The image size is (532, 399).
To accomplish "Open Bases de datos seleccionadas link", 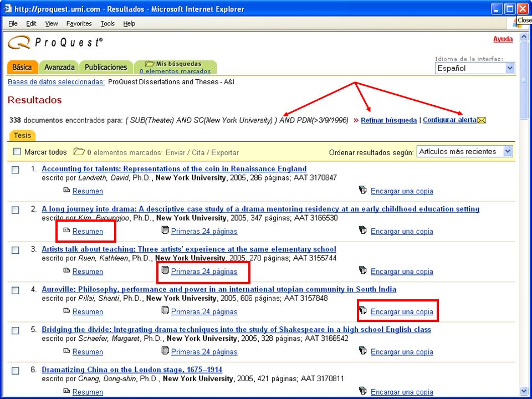I will 57,82.
